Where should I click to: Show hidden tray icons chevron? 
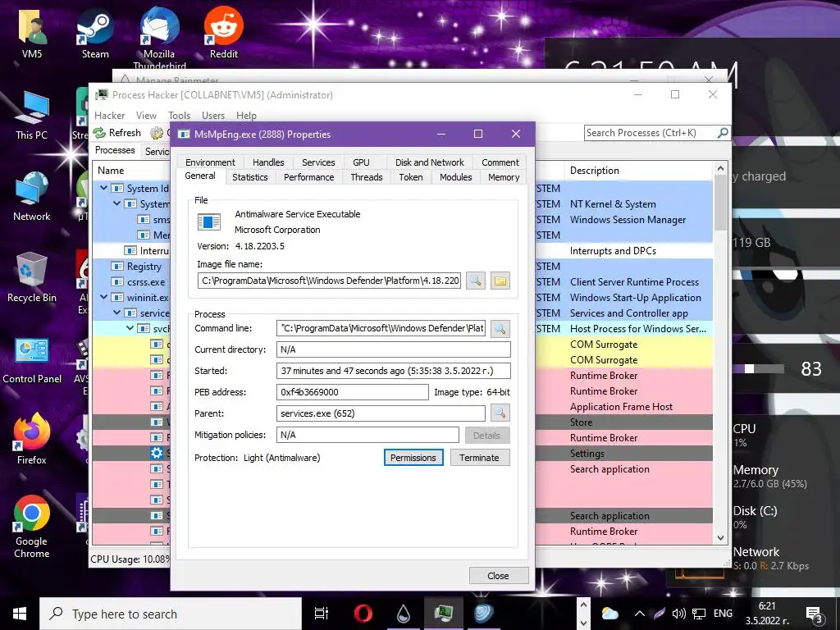tap(639, 614)
